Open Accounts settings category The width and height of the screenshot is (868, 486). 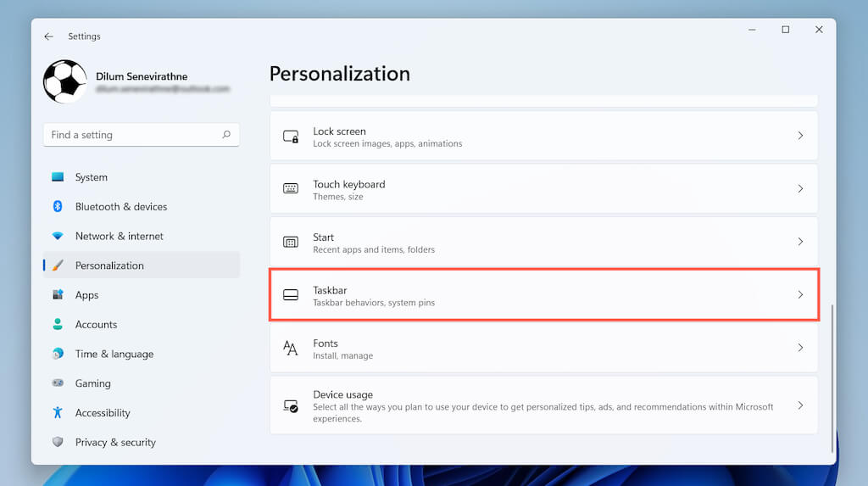tap(142, 324)
